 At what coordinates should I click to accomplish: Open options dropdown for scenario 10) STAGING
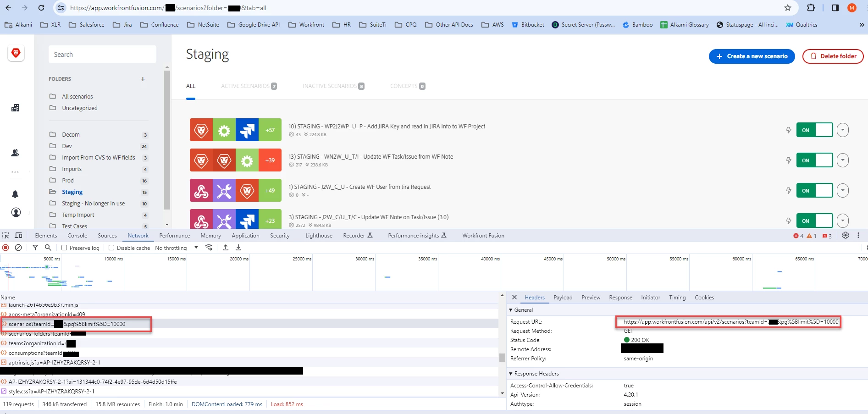coord(843,130)
